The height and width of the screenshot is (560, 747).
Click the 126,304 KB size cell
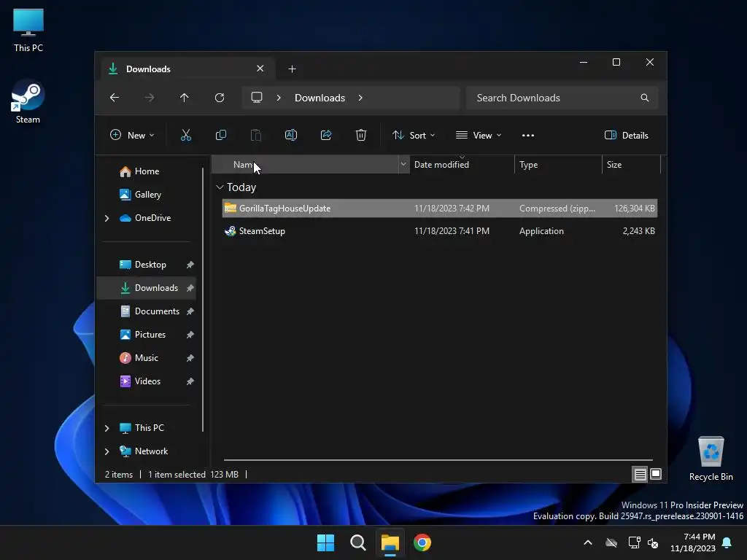[635, 208]
